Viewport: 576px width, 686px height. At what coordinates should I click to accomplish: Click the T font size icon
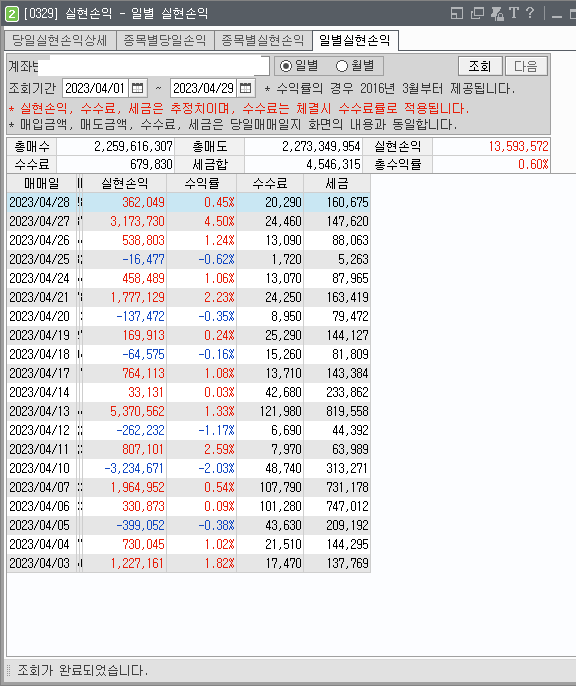[514, 13]
